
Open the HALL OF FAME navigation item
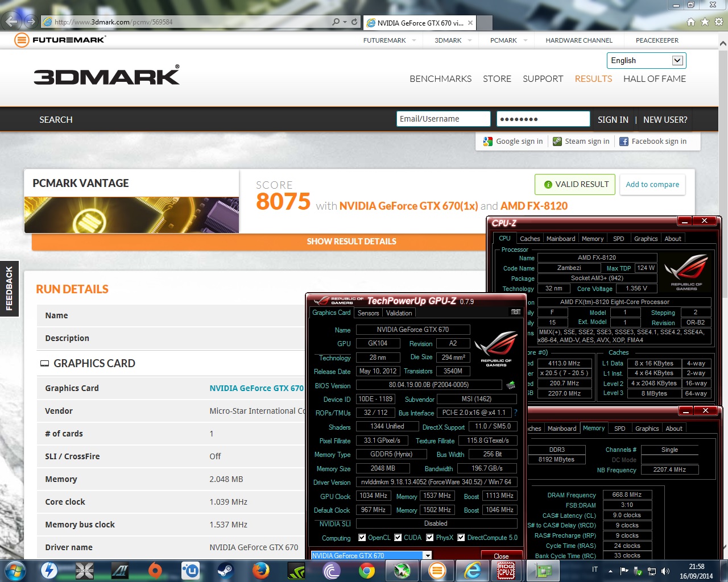pos(655,78)
